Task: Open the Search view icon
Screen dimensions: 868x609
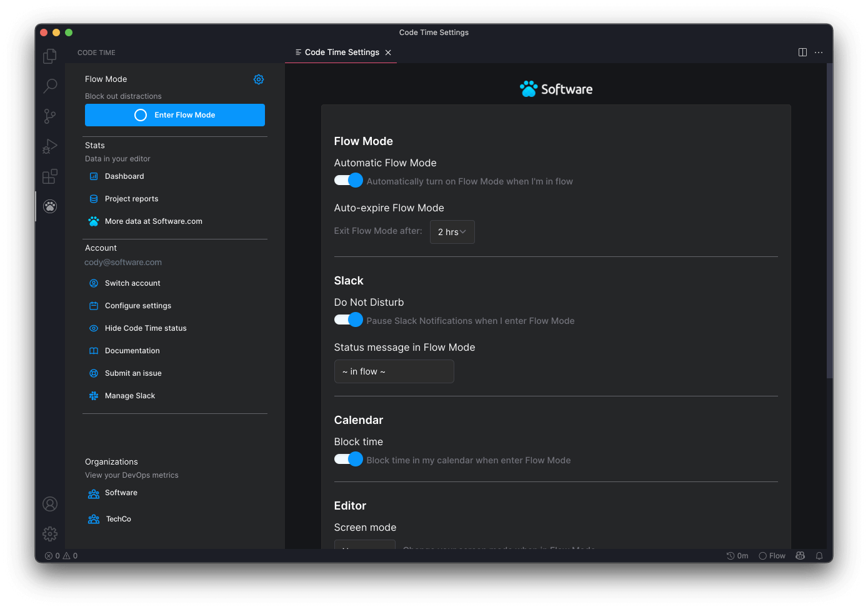Action: click(x=50, y=86)
